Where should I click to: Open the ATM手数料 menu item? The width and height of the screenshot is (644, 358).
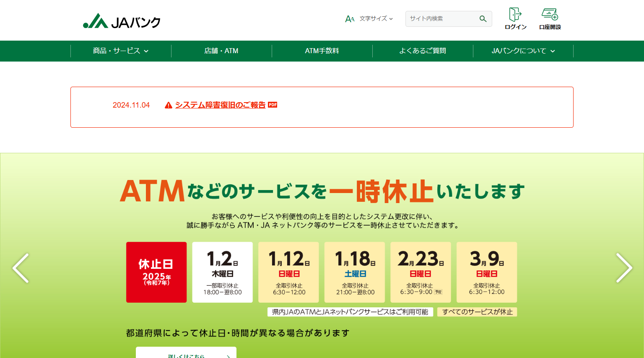[x=322, y=51]
